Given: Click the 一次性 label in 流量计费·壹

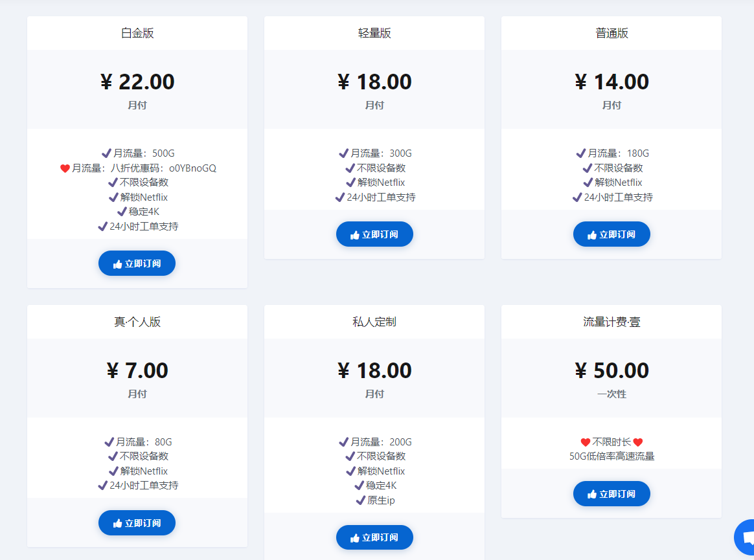Looking at the screenshot, I should coord(611,394).
